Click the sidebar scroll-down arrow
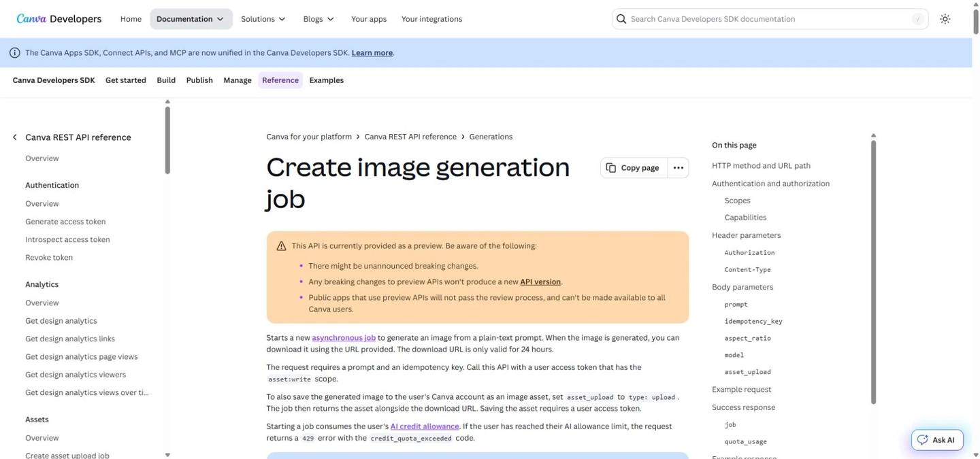 click(x=167, y=455)
